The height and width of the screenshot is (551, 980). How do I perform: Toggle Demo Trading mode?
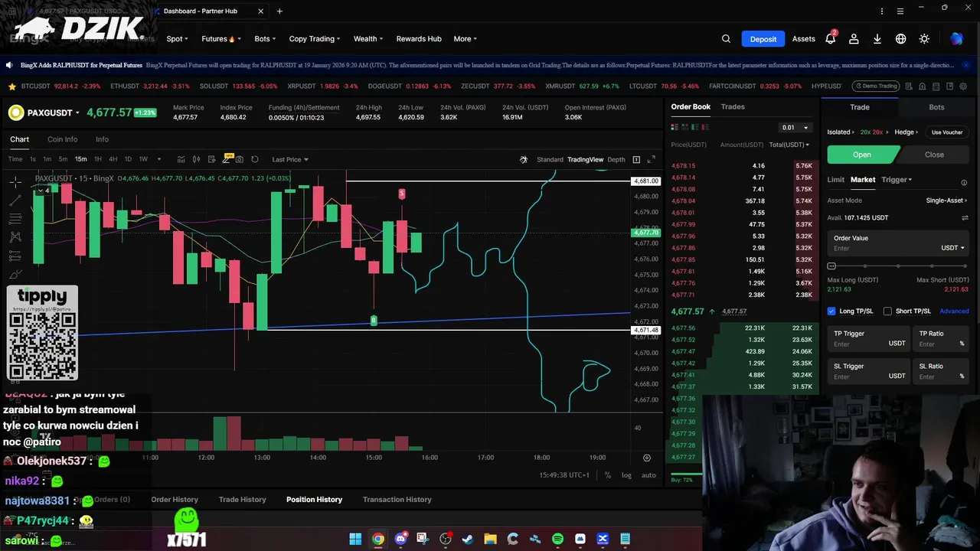pyautogui.click(x=875, y=86)
